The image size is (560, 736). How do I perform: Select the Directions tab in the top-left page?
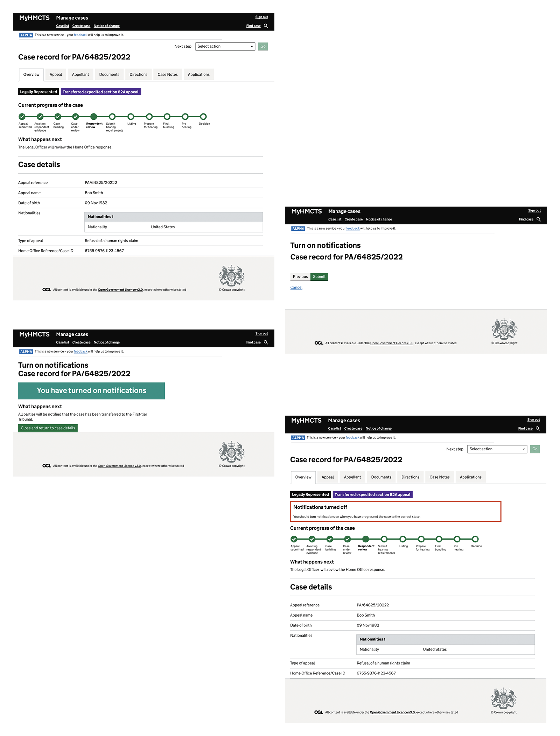coord(138,75)
